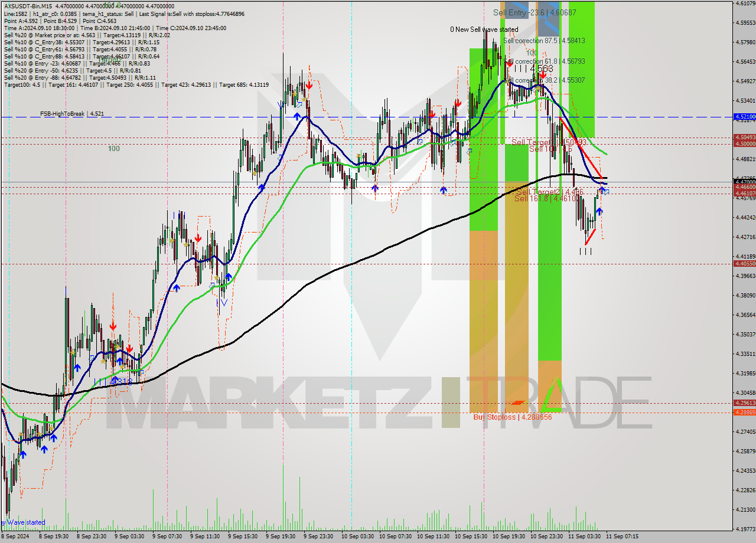Click the red 4.46600 price tag on axis
Viewport: 756px width, 543px height.
tap(744, 187)
